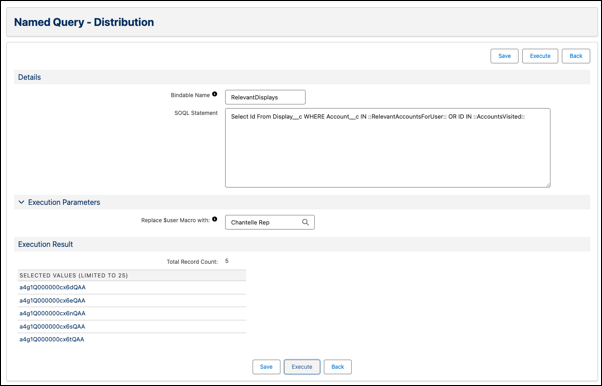Image resolution: width=602 pixels, height=386 pixels.
Task: Open record a4g1Q000000cx6eQAA
Action: point(52,300)
